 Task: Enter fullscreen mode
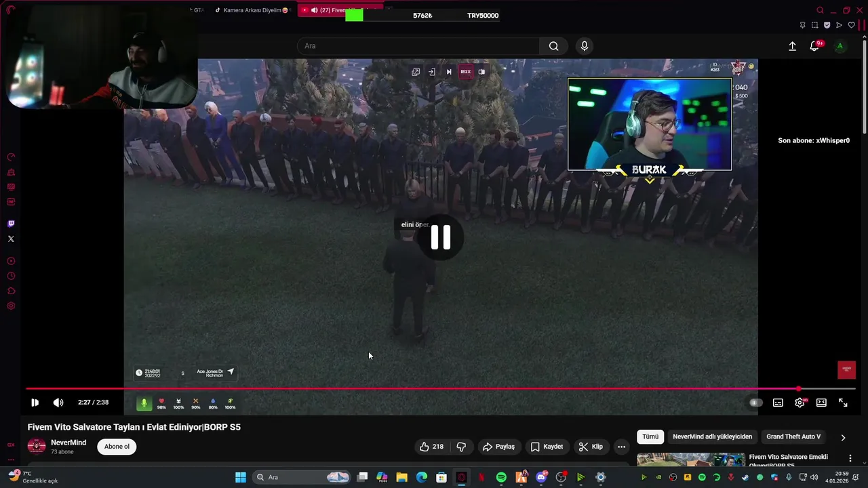coord(843,403)
